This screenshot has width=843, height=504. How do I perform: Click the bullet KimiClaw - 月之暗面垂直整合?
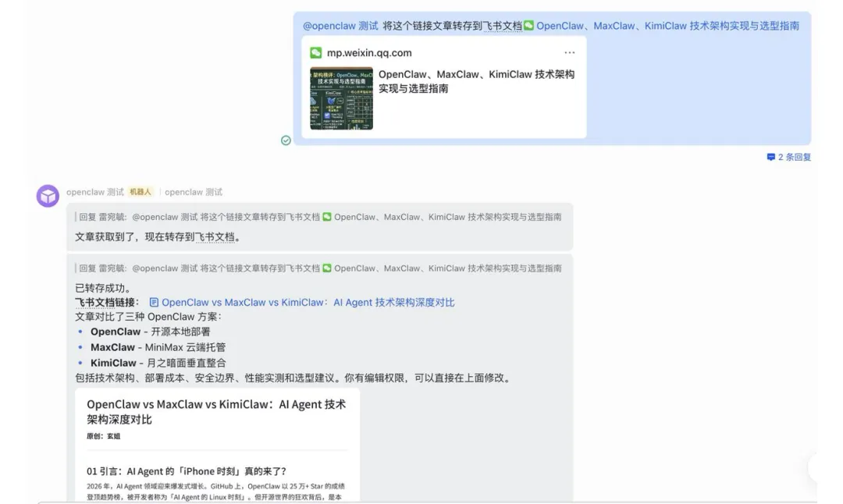tap(158, 363)
